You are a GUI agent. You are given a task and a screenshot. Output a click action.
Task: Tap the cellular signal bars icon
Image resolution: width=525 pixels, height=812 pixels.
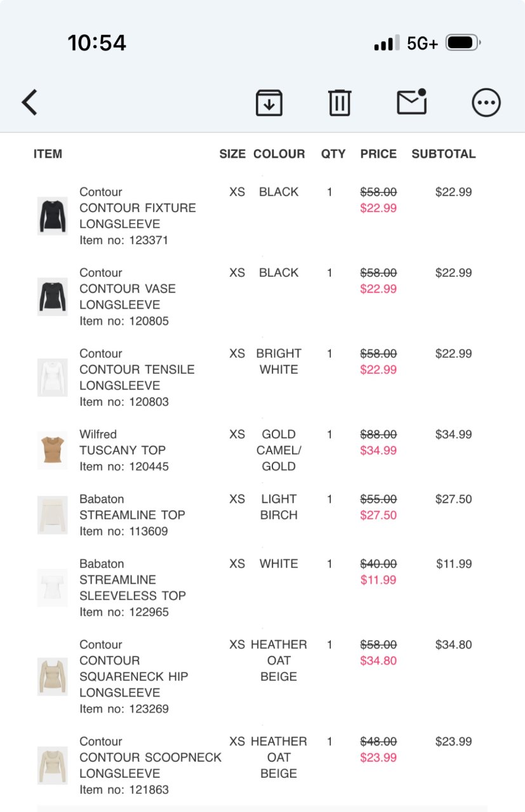[387, 43]
